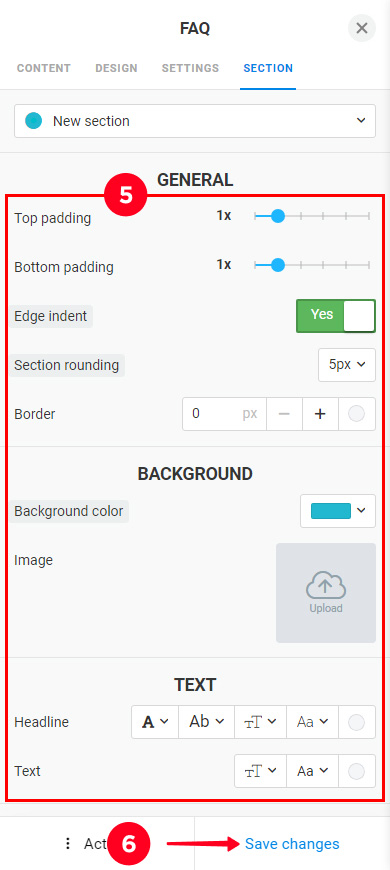Increase Border width with plus button

tap(320, 414)
